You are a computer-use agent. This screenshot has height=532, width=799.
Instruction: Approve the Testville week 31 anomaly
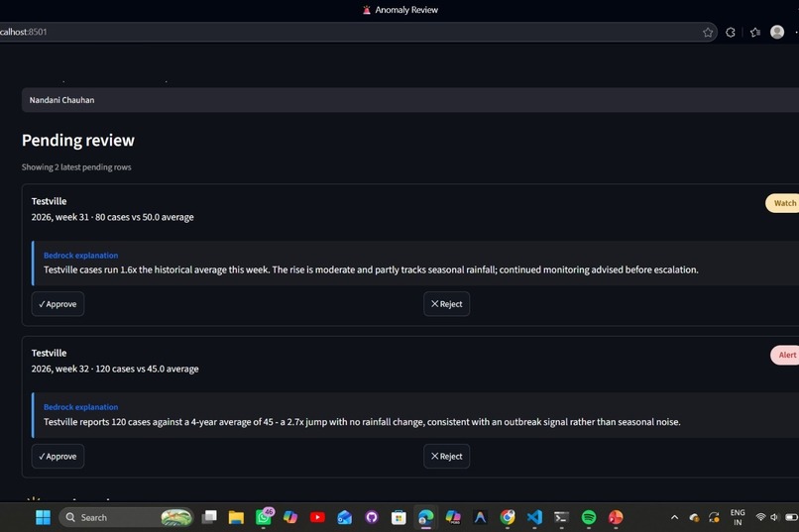57,304
